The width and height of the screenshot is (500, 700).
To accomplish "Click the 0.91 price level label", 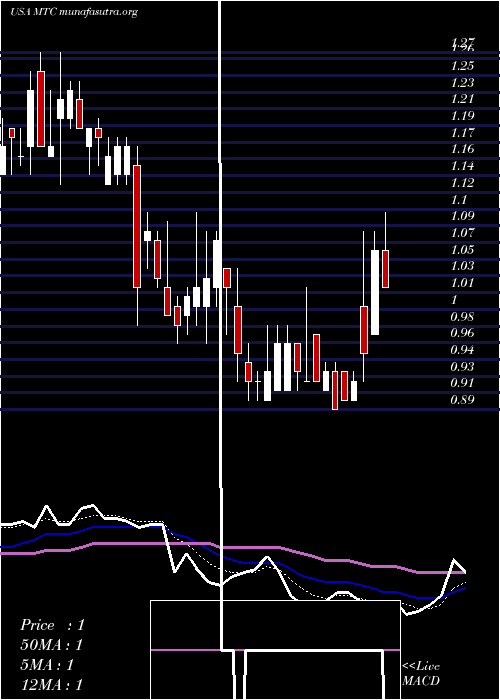I will tap(462, 383).
